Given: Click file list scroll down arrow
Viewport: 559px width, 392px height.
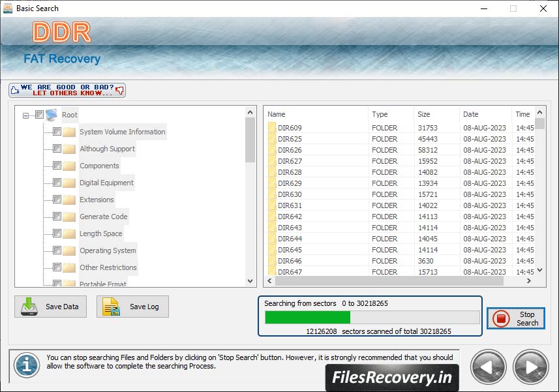Looking at the screenshot, I should click(x=539, y=270).
